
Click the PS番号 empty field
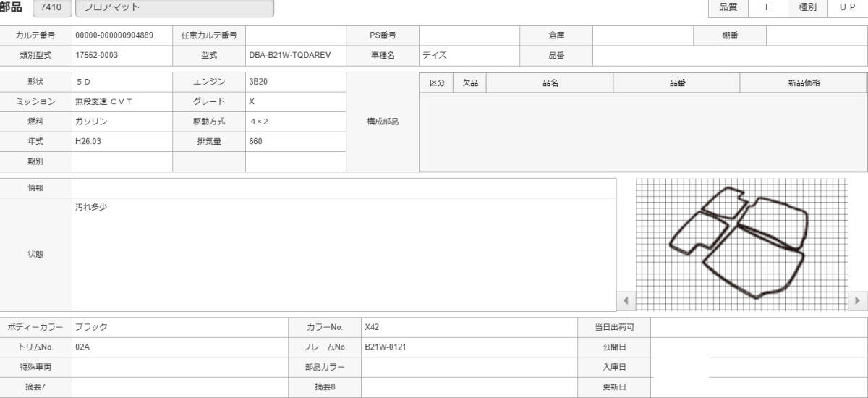point(469,35)
